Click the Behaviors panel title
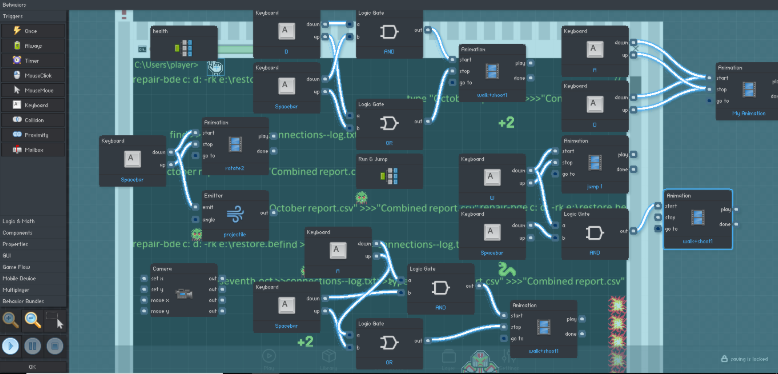The height and width of the screenshot is (374, 778). click(x=14, y=4)
